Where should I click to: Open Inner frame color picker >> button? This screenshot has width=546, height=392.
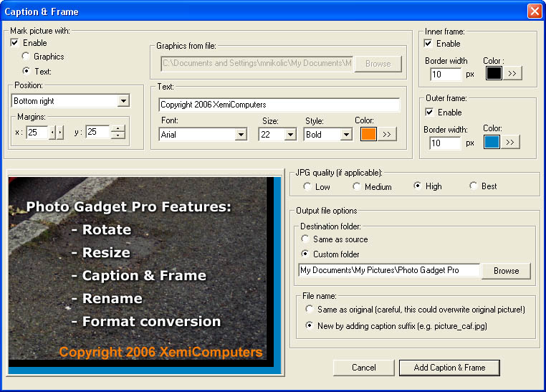click(512, 73)
